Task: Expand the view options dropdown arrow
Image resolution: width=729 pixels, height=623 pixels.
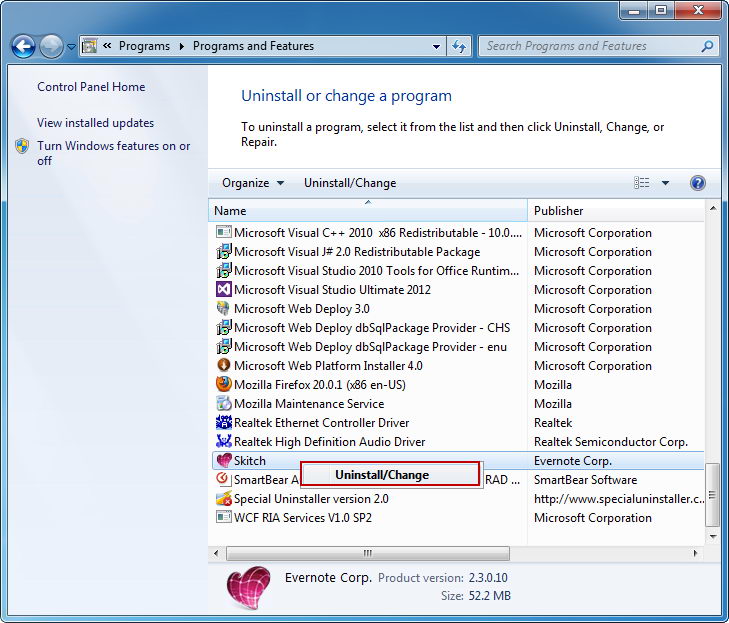Action: [665, 183]
